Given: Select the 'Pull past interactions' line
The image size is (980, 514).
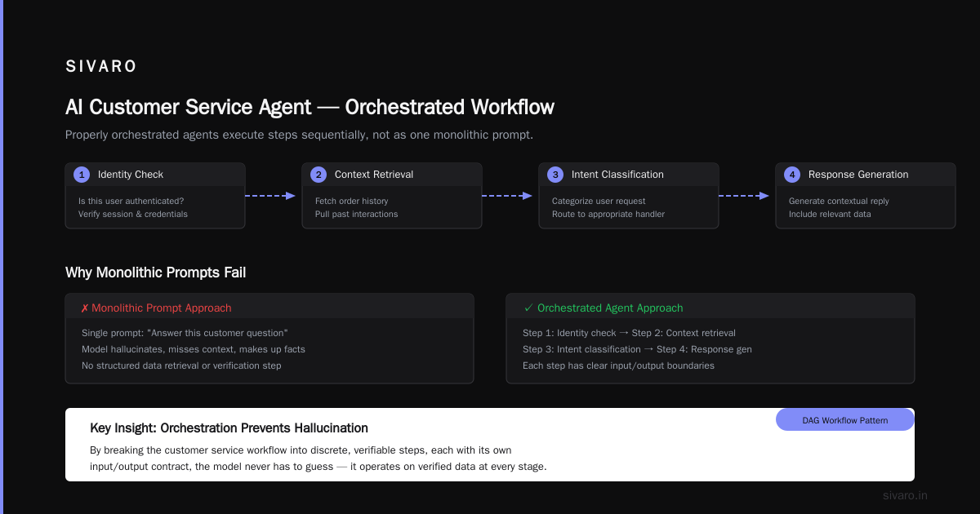Looking at the screenshot, I should coord(357,214).
